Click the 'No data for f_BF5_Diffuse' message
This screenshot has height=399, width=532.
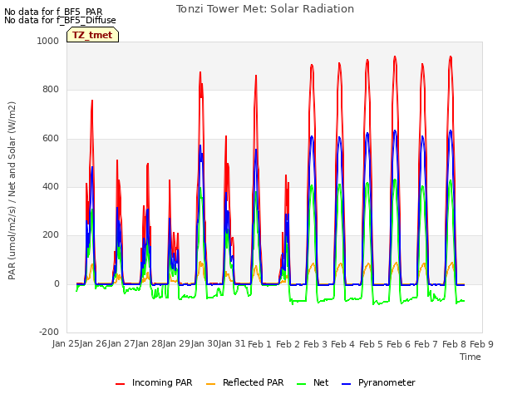(60, 20)
